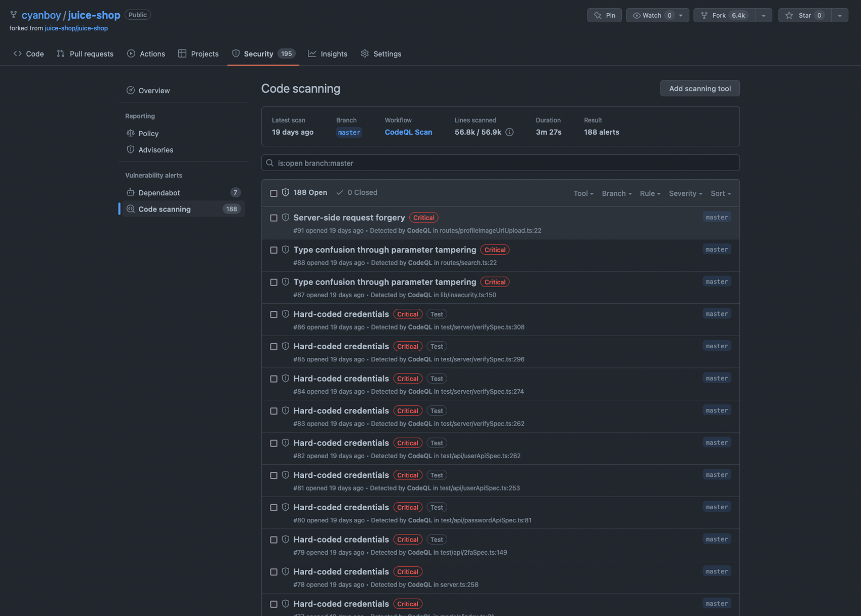
Task: Click the Overview gauge icon in sidebar
Action: [131, 91]
